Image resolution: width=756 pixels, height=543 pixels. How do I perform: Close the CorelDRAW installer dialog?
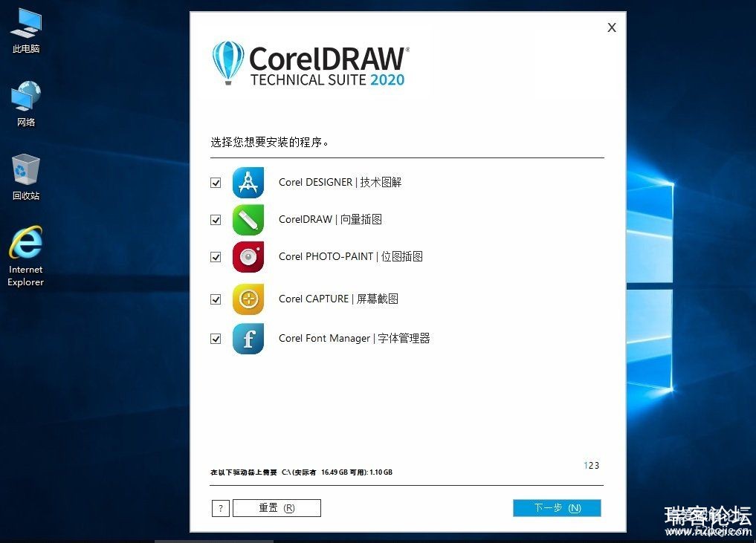[x=612, y=27]
